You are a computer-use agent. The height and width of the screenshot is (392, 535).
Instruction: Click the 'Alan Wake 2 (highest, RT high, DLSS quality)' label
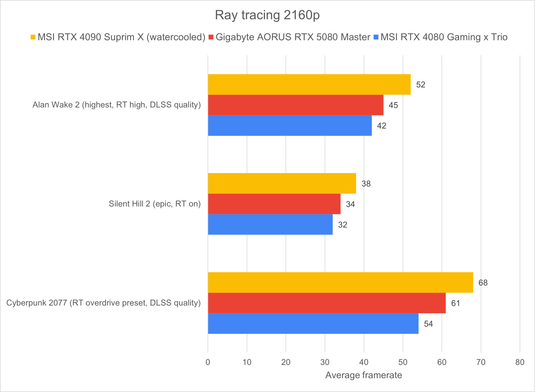tap(117, 105)
